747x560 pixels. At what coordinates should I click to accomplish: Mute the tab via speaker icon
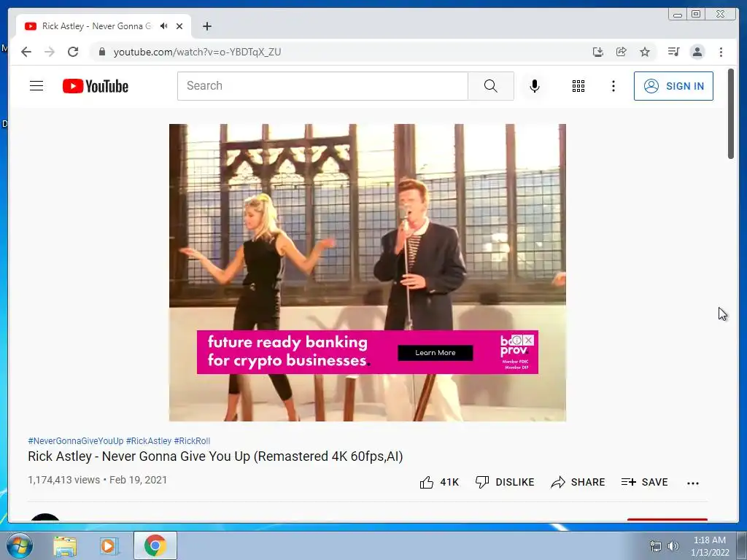(164, 26)
